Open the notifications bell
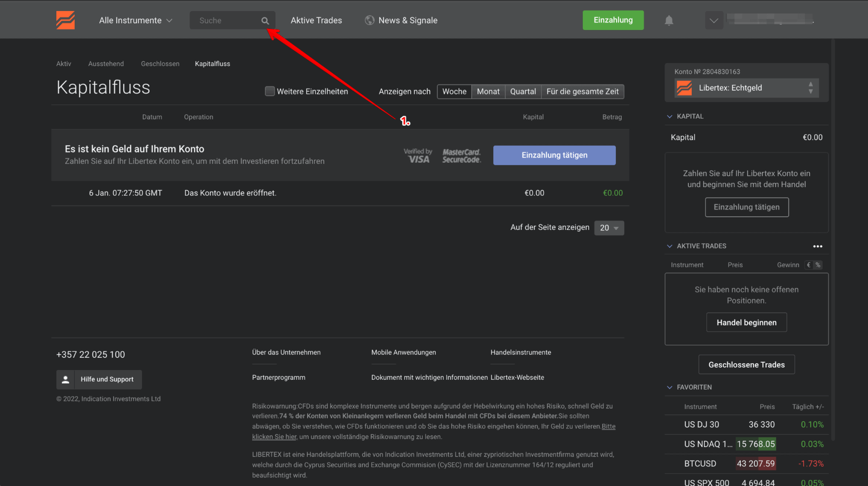Image resolution: width=868 pixels, height=486 pixels. (x=669, y=20)
